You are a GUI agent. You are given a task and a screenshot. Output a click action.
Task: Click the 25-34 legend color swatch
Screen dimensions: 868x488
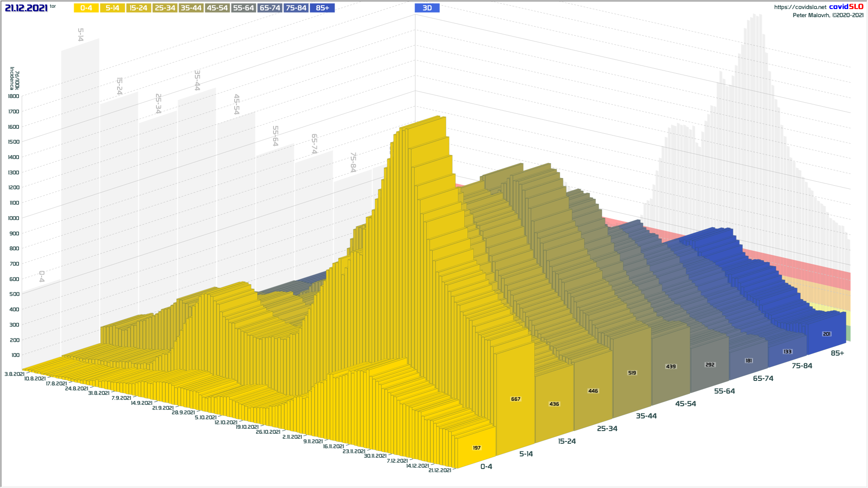tap(165, 8)
